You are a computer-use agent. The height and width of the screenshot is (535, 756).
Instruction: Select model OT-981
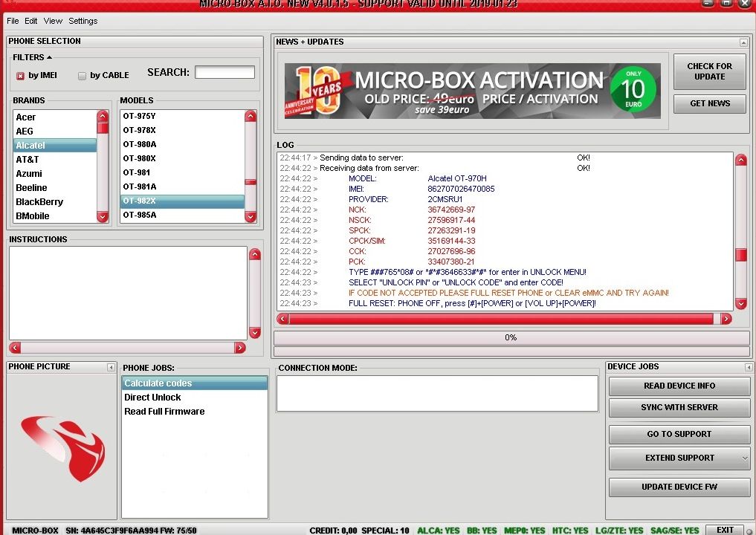(182, 172)
